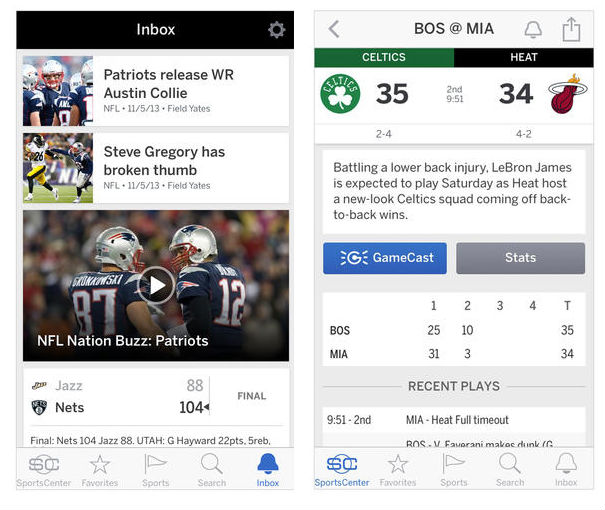Select the CELTICS team tab
This screenshot has width=605, height=510.
click(384, 57)
